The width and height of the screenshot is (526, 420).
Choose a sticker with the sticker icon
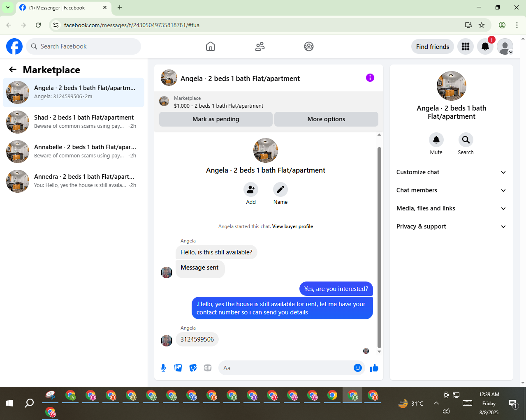click(193, 368)
